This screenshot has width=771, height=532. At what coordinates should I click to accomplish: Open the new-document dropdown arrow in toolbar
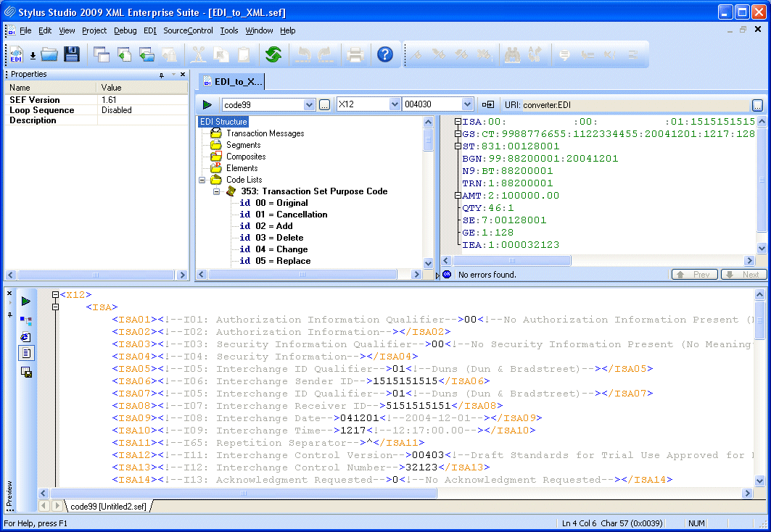[33, 56]
